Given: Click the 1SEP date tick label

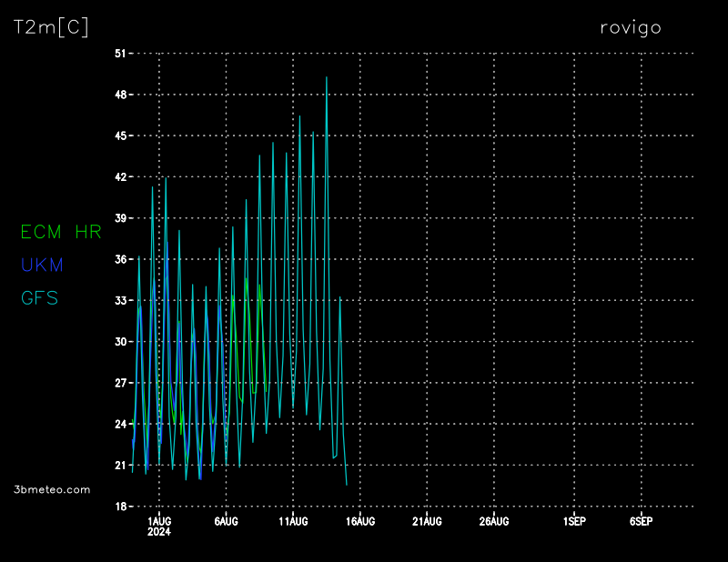Looking at the screenshot, I should click(574, 521).
